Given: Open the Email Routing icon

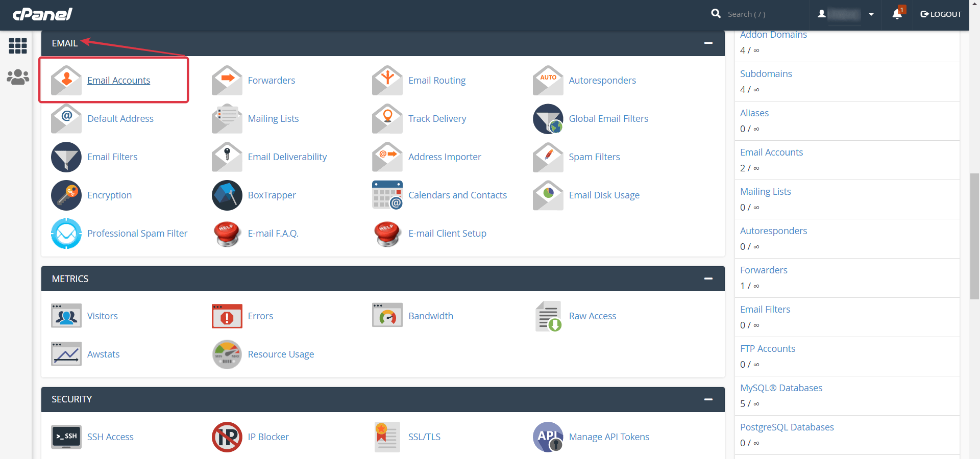Looking at the screenshot, I should [x=387, y=81].
